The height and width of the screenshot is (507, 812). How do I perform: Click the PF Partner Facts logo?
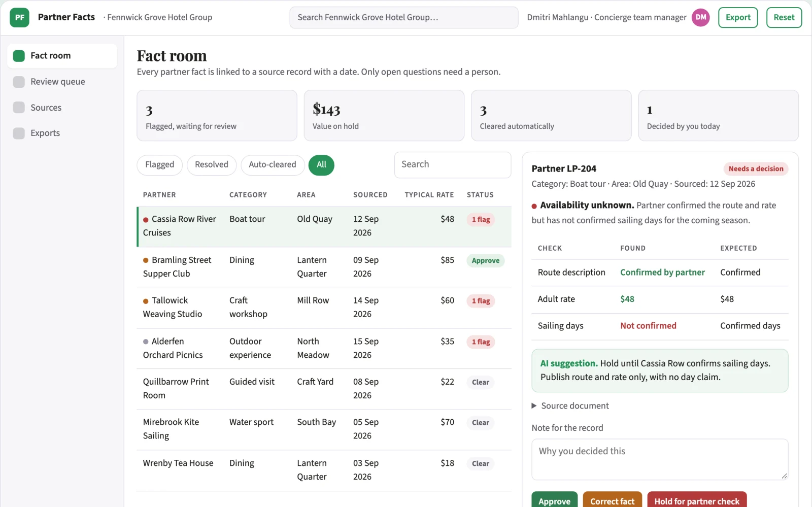[x=19, y=17]
